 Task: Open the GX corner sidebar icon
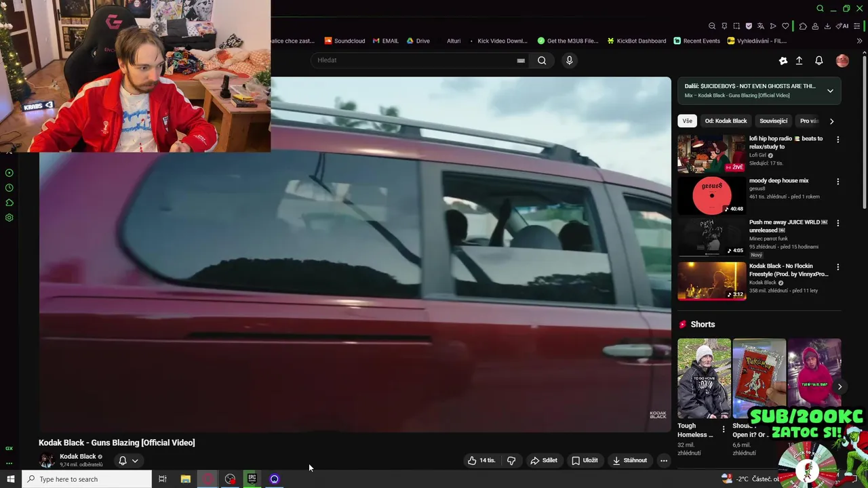[x=9, y=448]
